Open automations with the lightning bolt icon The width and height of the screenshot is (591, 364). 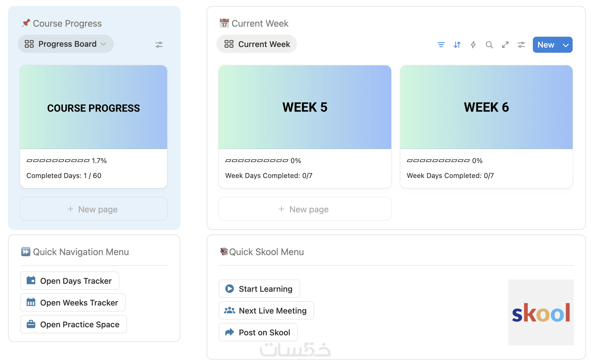click(x=473, y=45)
